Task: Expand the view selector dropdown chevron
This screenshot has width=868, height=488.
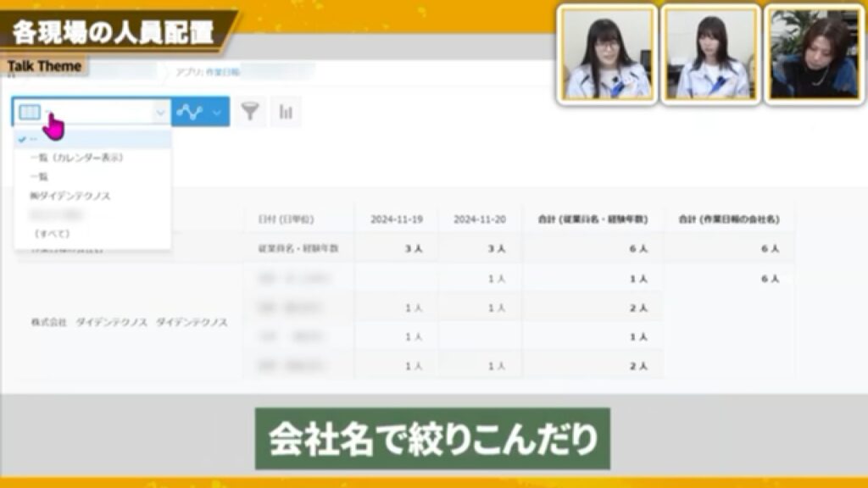Action: coord(161,111)
